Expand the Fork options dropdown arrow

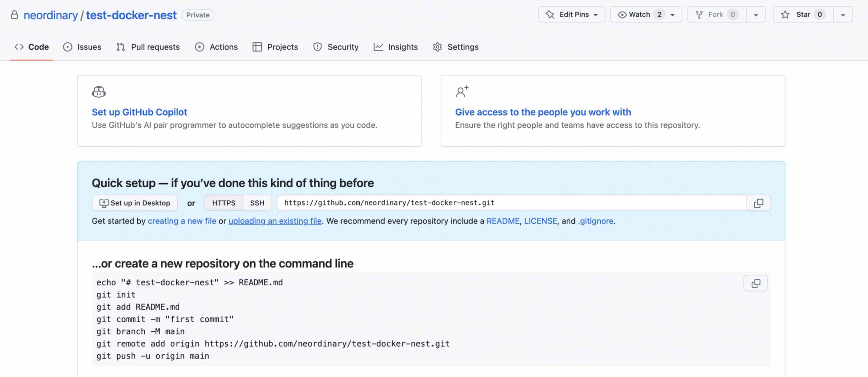[756, 15]
